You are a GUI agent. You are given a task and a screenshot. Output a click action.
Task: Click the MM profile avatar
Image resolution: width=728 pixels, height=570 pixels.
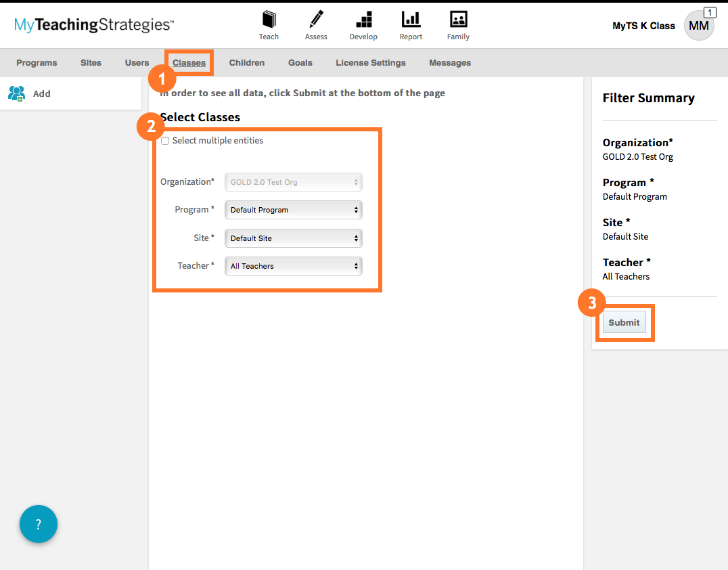pos(699,25)
